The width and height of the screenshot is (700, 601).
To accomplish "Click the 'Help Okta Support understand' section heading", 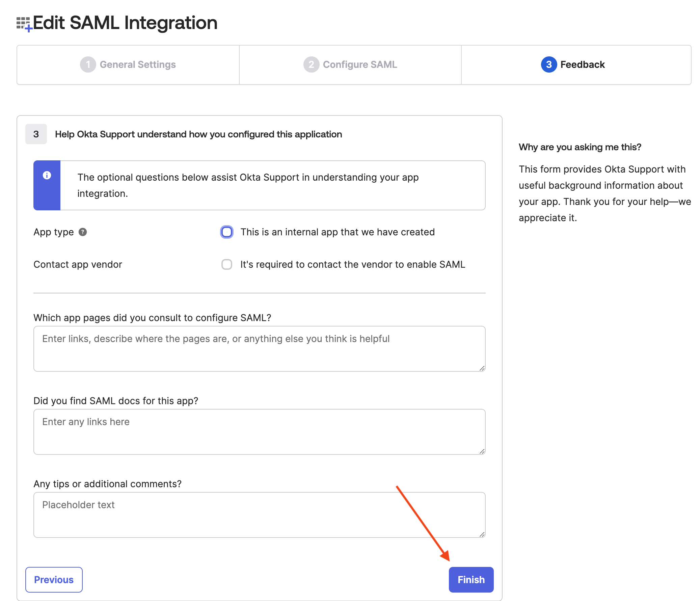I will coord(199,134).
